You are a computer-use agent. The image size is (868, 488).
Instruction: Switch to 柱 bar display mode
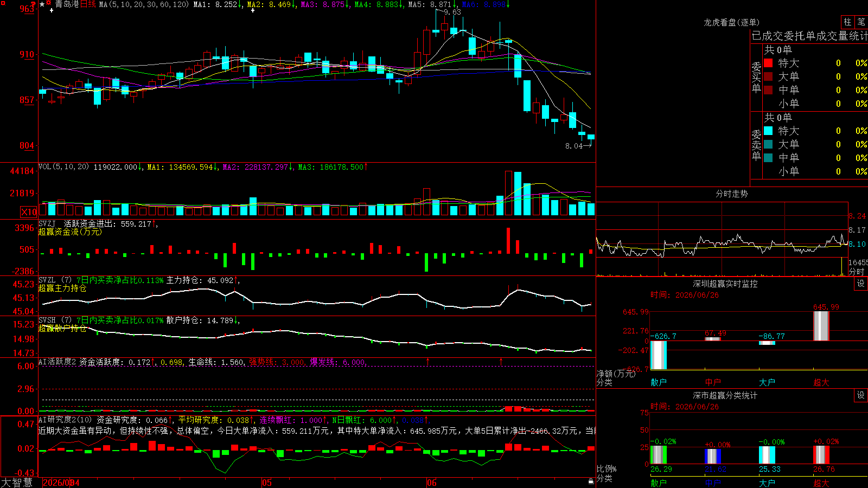[847, 22]
